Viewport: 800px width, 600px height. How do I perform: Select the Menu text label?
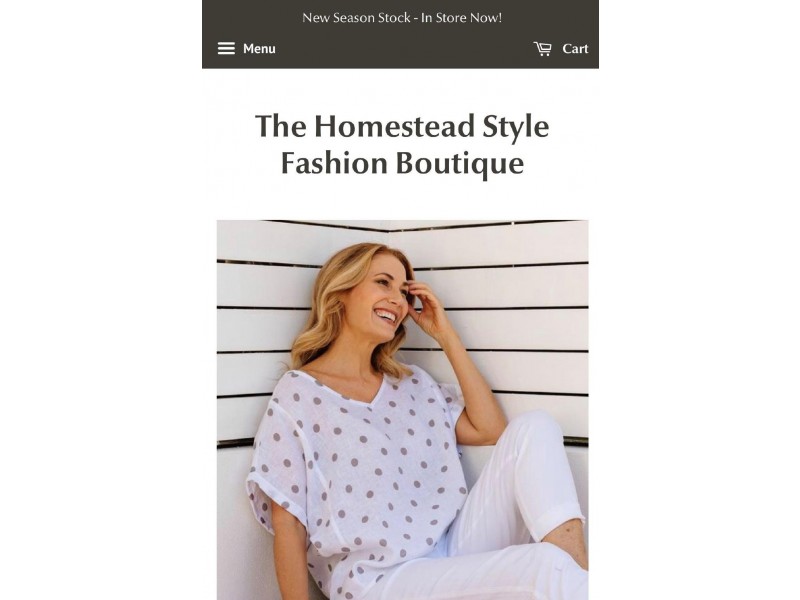[259, 49]
